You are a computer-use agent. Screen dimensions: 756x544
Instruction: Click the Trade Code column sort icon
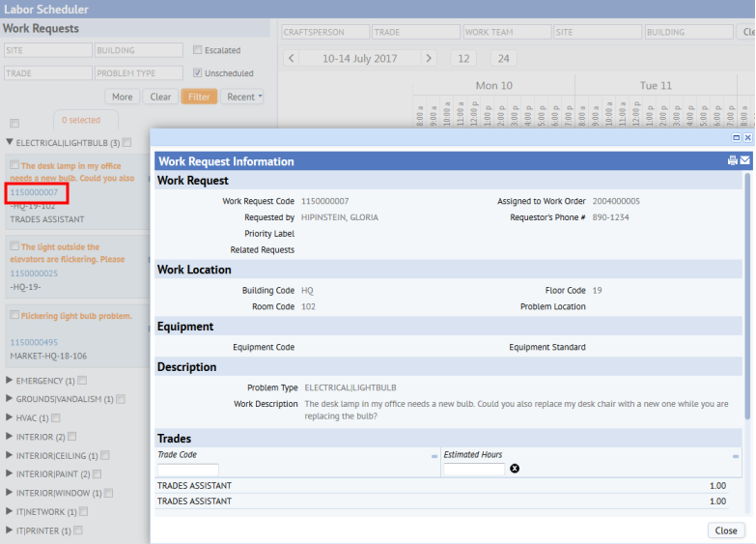(434, 455)
